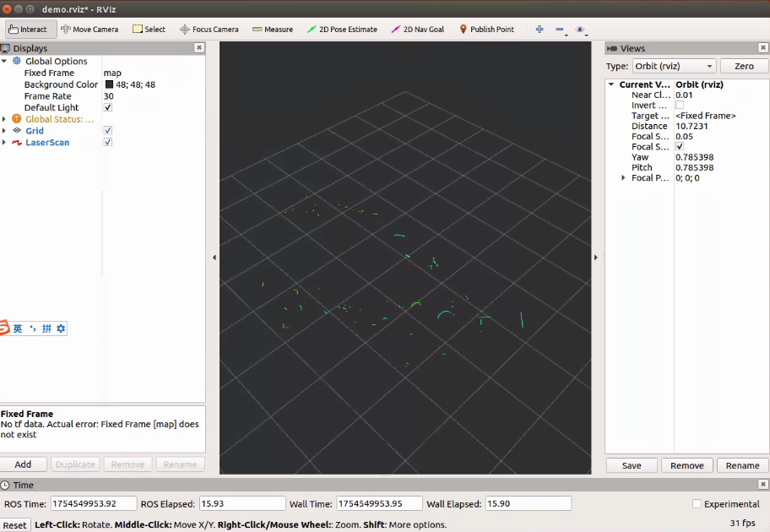
Task: Expand the LaserScan display properties
Action: 4,143
